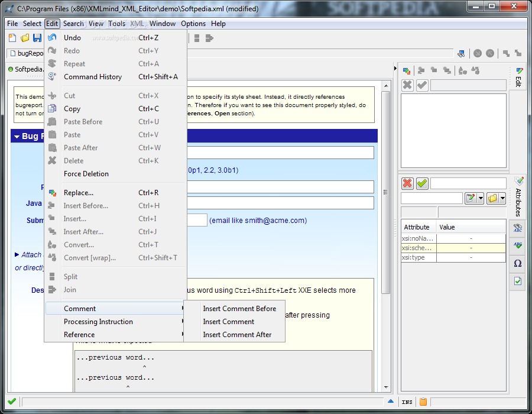Click the document scroll down arrow
532x414 pixels.
386,387
